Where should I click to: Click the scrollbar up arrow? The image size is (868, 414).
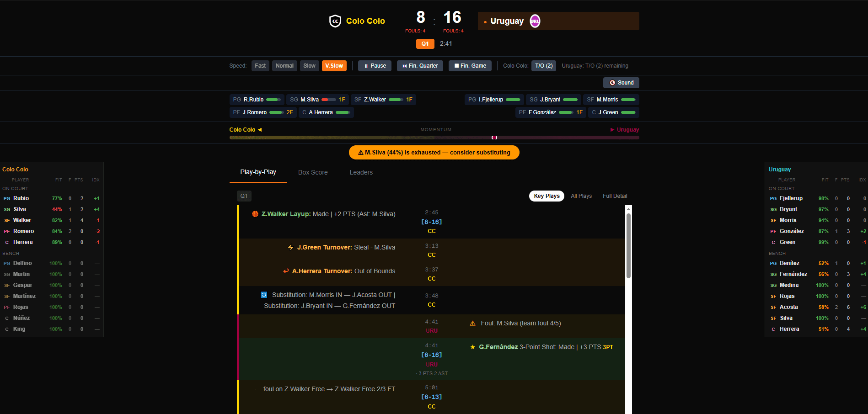point(628,208)
